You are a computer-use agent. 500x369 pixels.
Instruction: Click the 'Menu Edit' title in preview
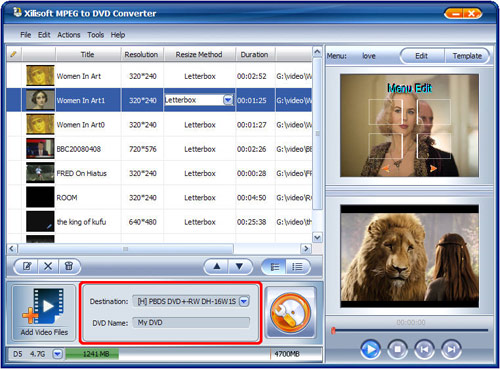(410, 88)
